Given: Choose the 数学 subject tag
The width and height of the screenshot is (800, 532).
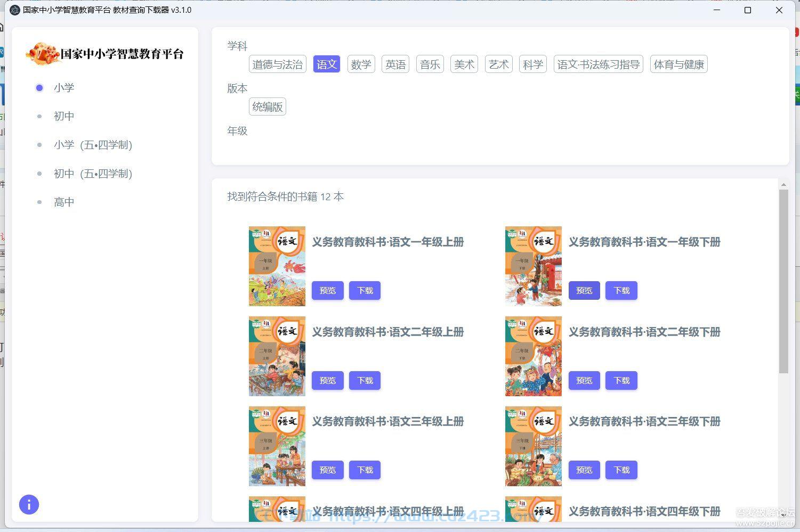Looking at the screenshot, I should click(x=361, y=64).
